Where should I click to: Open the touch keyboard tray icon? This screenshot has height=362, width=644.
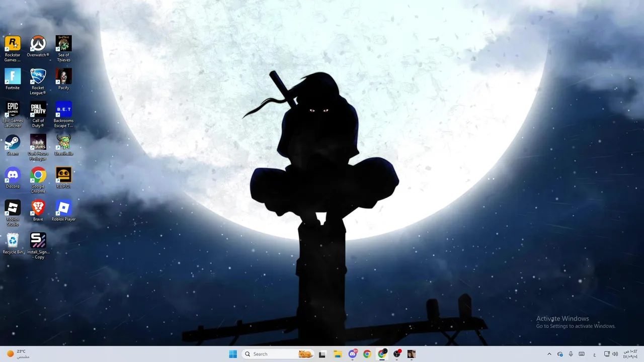point(582,354)
